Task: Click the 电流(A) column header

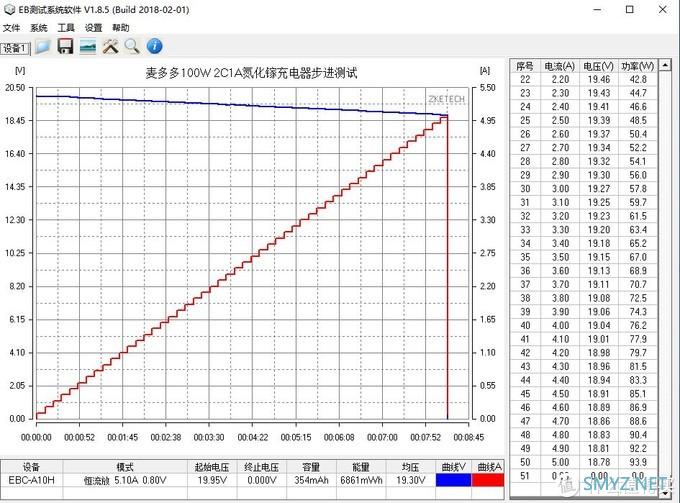Action: pos(560,66)
